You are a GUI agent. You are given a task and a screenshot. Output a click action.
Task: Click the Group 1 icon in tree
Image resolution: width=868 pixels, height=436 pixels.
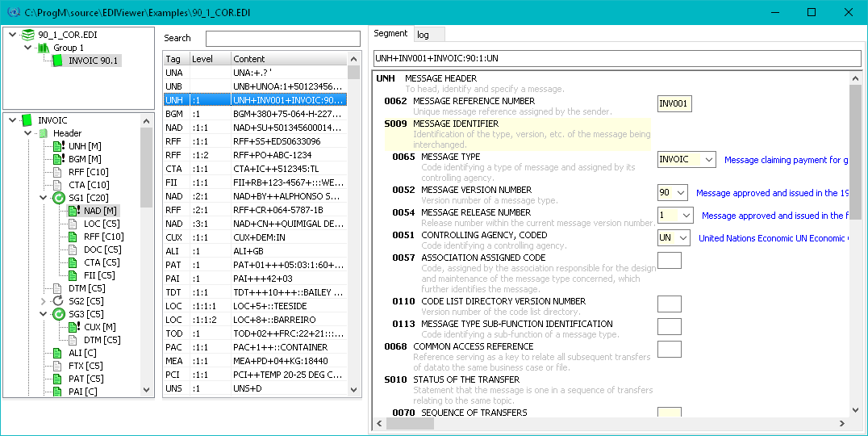click(x=43, y=48)
